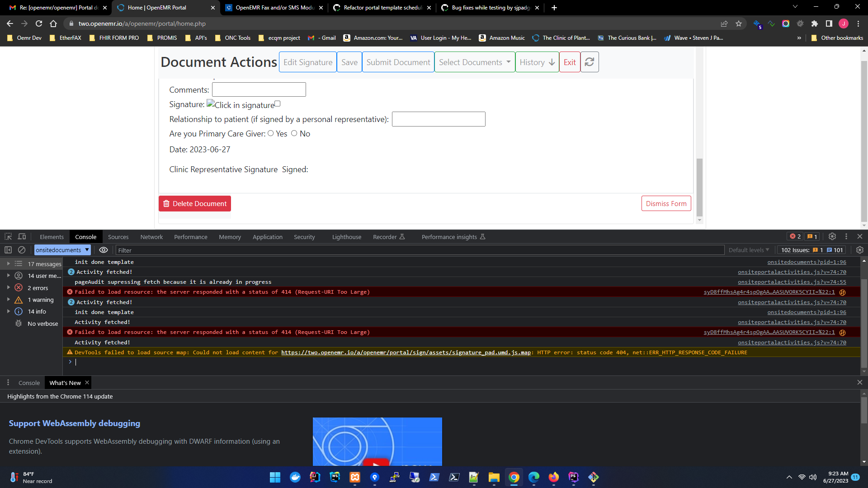
Task: Refresh the document via the refresh icon beside Exit
Action: (589, 62)
